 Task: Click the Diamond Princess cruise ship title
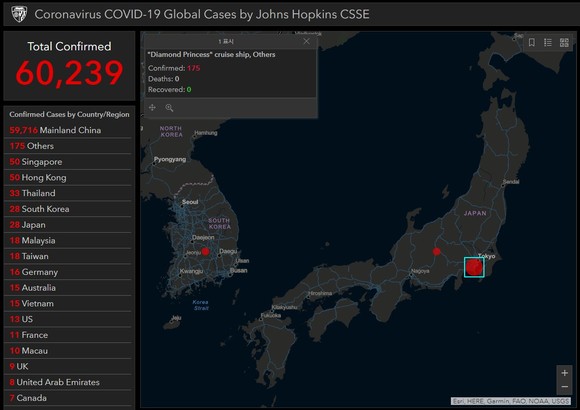tap(211, 54)
